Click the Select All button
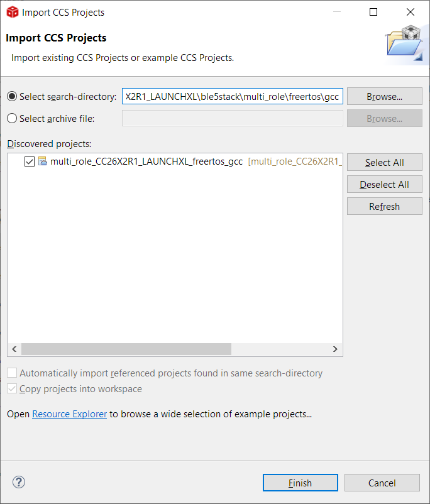The height and width of the screenshot is (504, 430). click(x=384, y=162)
